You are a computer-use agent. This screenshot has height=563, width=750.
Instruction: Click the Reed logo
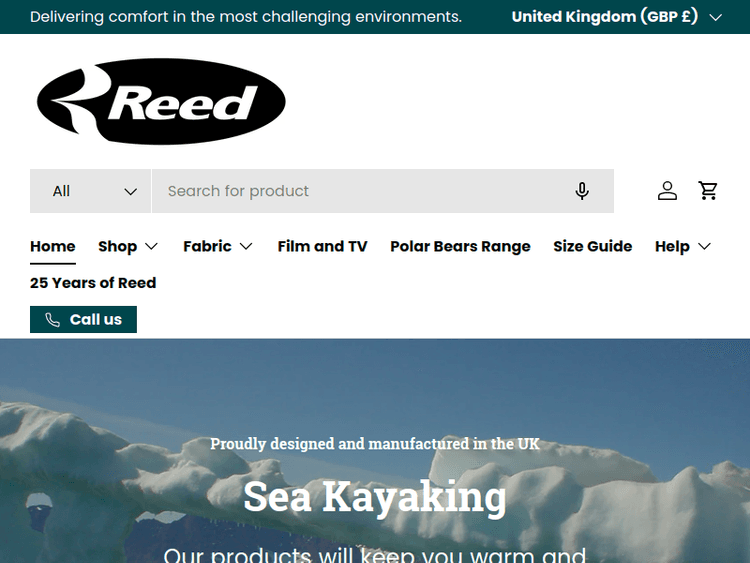161,101
